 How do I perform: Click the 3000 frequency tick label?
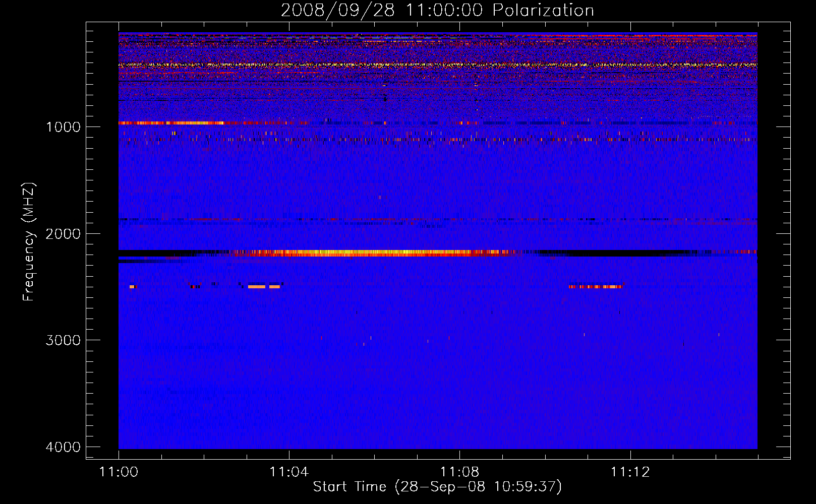tap(63, 340)
